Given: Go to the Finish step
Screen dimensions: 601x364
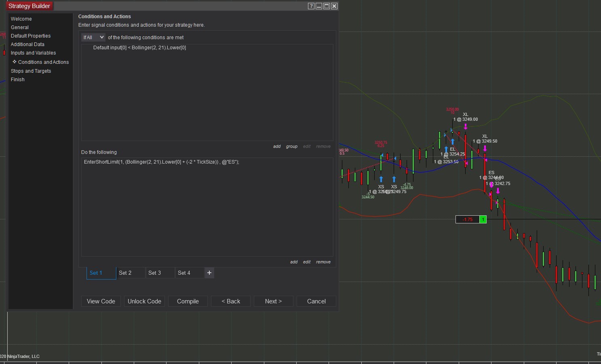Looking at the screenshot, I should [18, 80].
